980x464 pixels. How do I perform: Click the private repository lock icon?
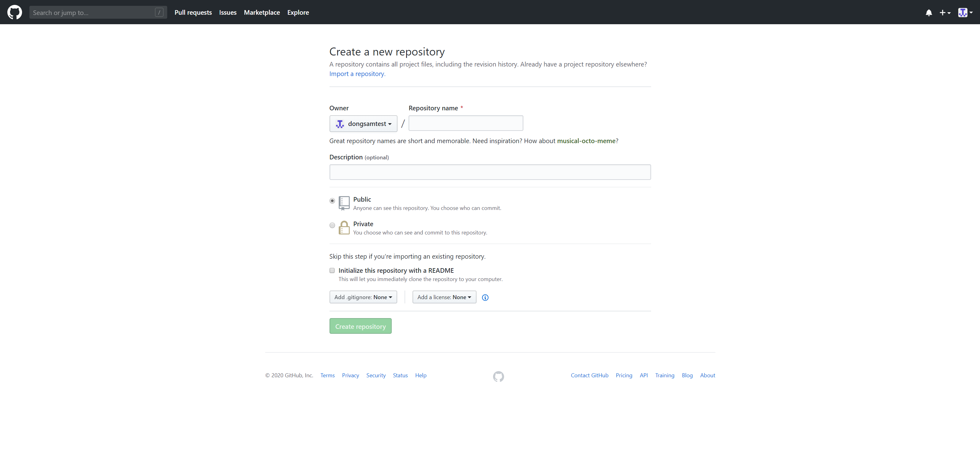pos(344,228)
